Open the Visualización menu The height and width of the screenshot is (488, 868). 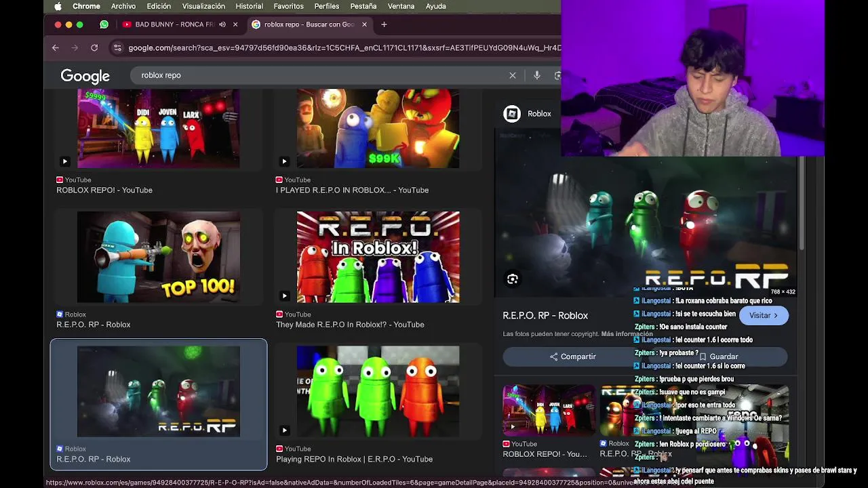coord(203,6)
